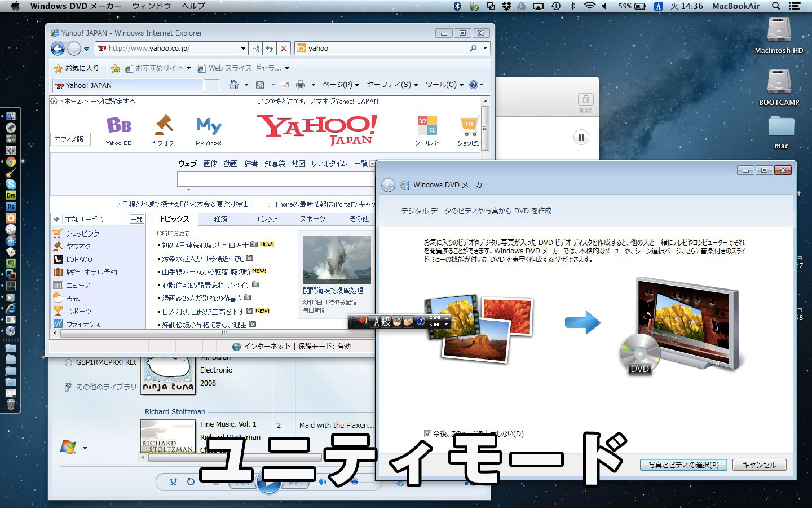Open the セーフティ(S) dropdown menu

point(392,85)
